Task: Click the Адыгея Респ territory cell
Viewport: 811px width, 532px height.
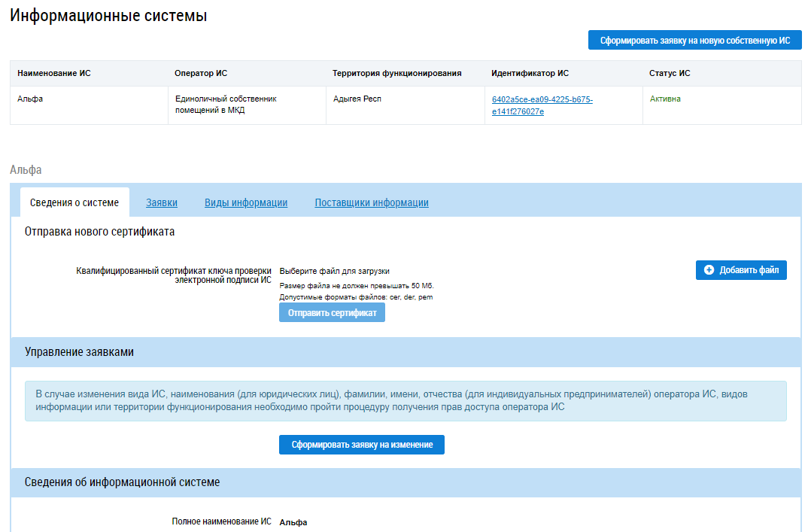Action: click(357, 99)
